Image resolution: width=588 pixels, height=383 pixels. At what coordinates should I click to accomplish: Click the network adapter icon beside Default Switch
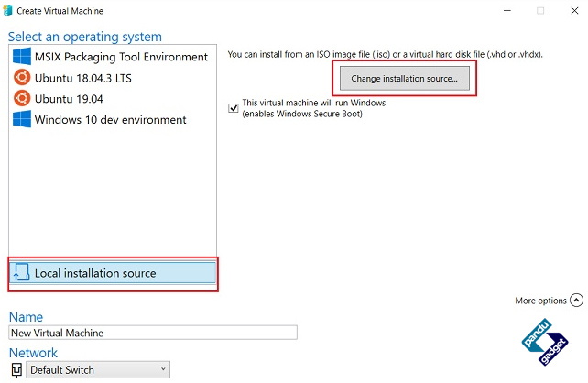16,370
